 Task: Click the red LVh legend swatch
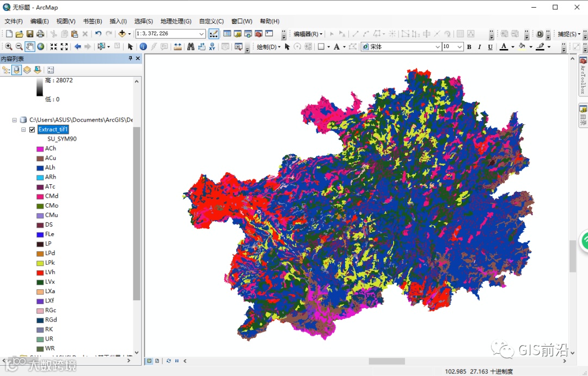click(40, 272)
